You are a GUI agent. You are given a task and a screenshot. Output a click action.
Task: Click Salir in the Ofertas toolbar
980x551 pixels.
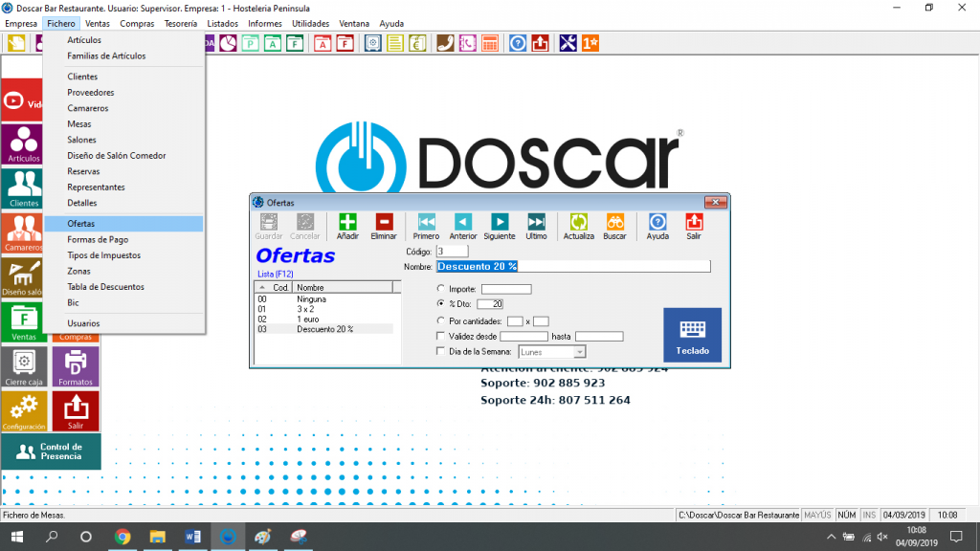694,226
